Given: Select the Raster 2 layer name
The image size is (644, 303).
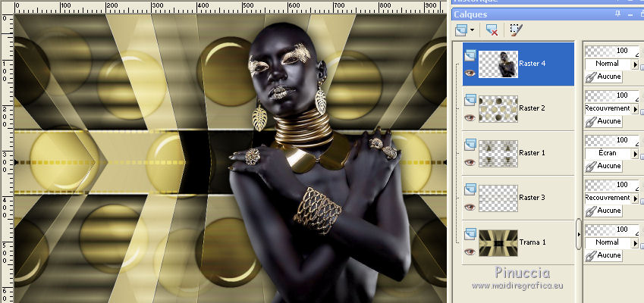Looking at the screenshot, I should click(532, 108).
